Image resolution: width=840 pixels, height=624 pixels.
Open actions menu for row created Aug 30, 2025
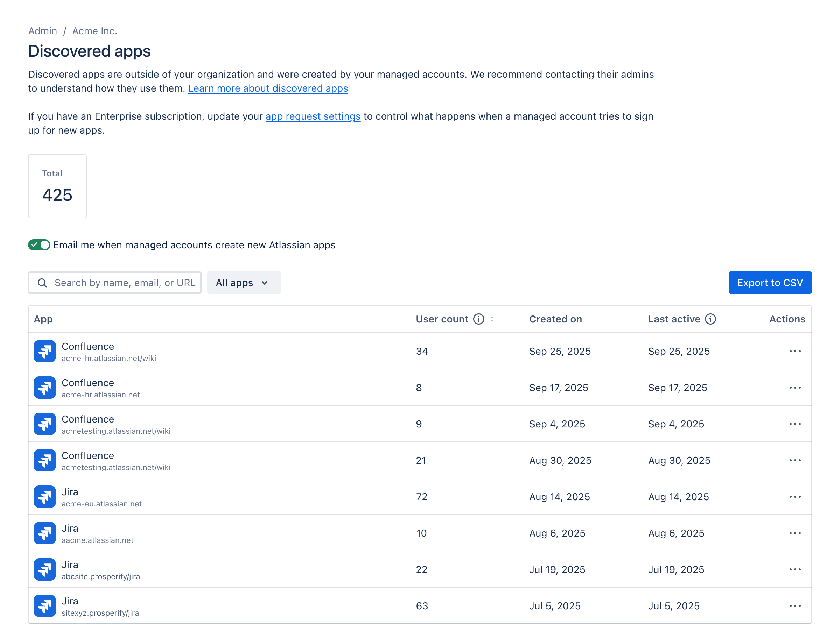click(x=795, y=460)
